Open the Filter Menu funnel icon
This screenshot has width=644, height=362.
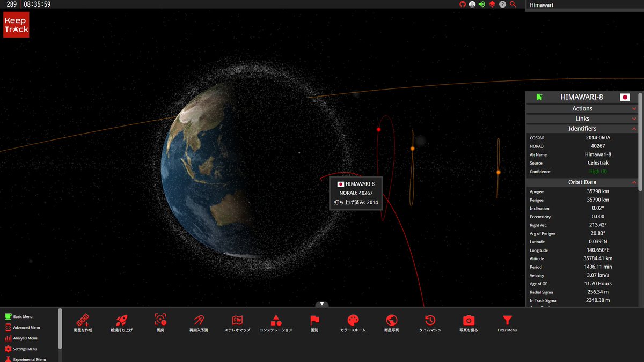coord(507,323)
